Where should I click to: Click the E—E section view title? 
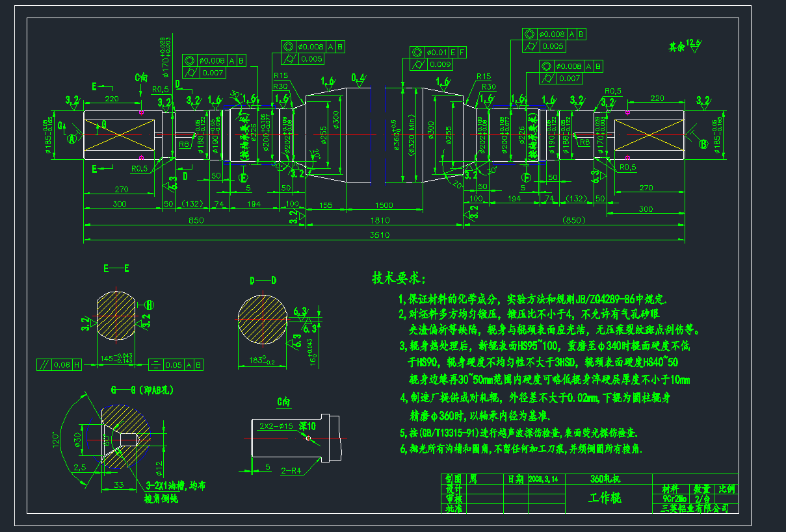[116, 268]
